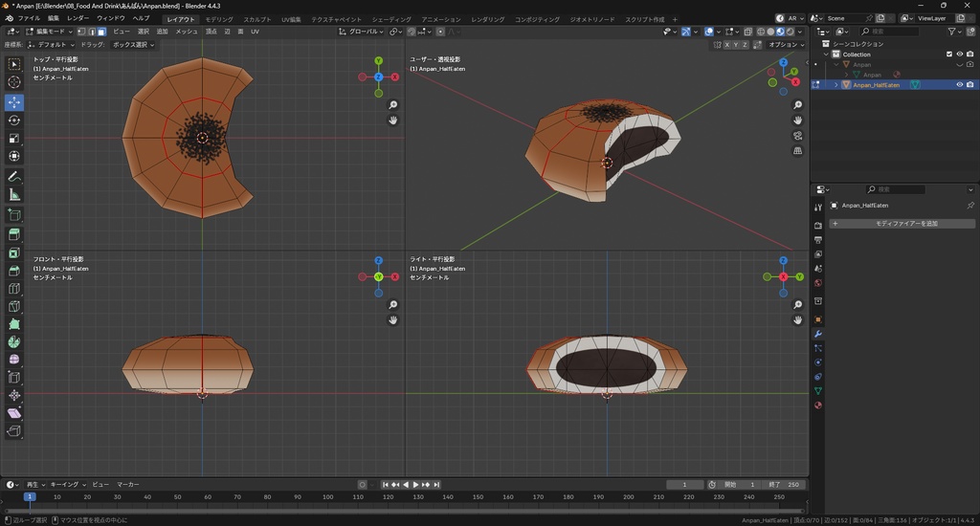
Task: Switch to the モデリング workspace tab
Action: pyautogui.click(x=219, y=19)
